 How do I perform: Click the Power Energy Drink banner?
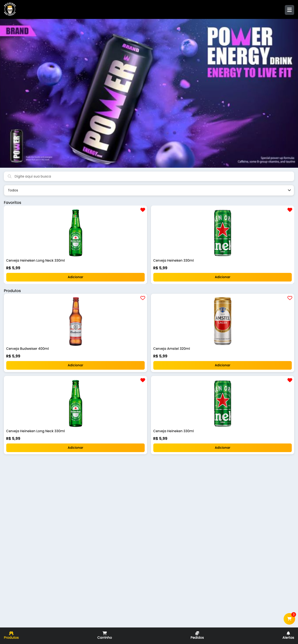coord(149,93)
